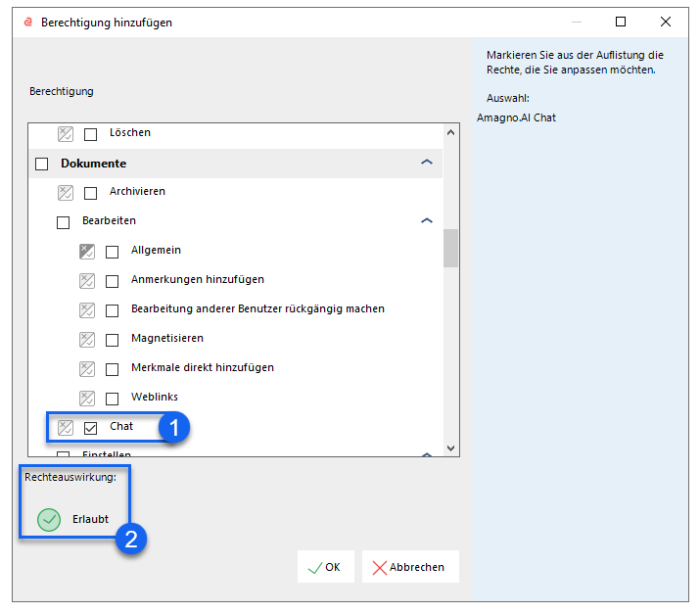Image resolution: width=700 pixels, height=613 pixels.
Task: Select the Weblinks permission entry
Action: [x=155, y=397]
